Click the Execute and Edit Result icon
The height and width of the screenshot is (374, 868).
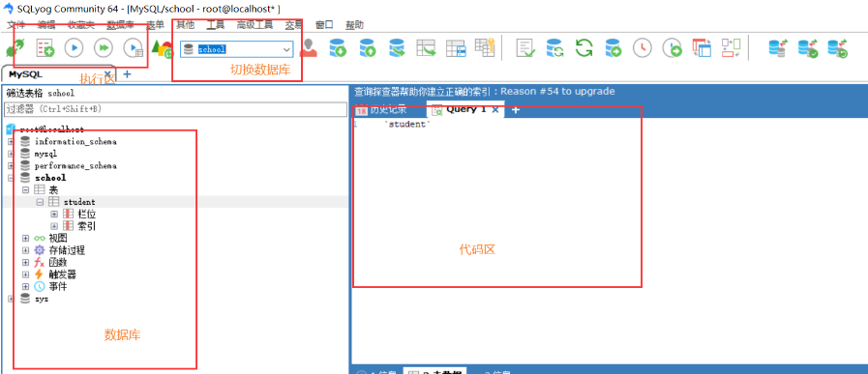click(x=133, y=48)
